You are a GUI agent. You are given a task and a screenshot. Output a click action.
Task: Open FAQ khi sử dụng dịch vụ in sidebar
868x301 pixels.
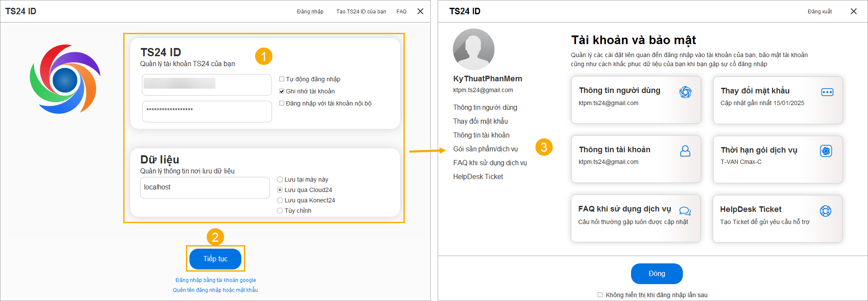point(490,163)
